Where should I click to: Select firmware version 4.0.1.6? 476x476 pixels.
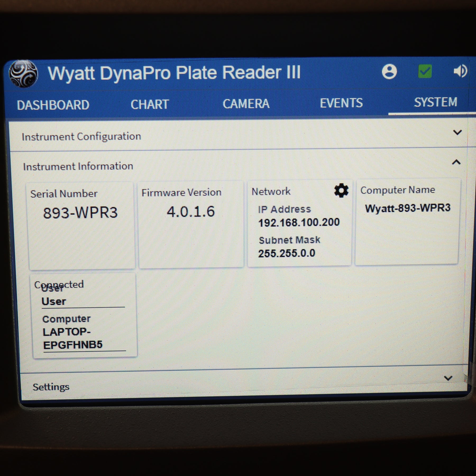point(191,212)
